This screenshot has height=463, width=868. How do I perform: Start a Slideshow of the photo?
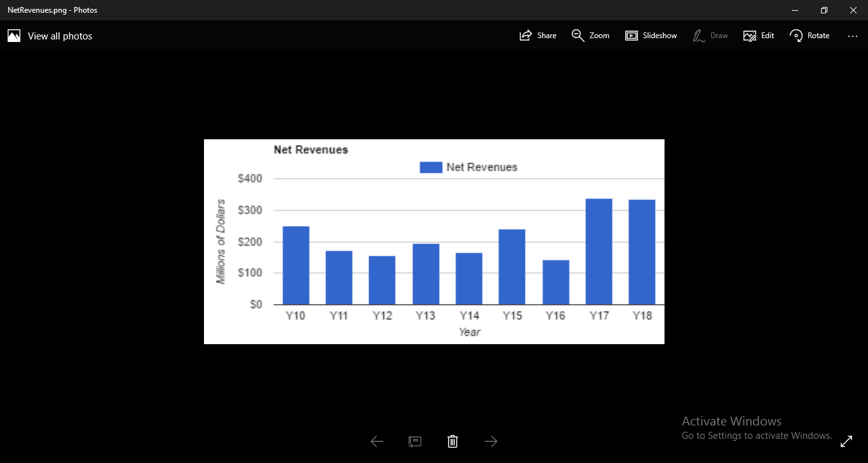coord(651,35)
